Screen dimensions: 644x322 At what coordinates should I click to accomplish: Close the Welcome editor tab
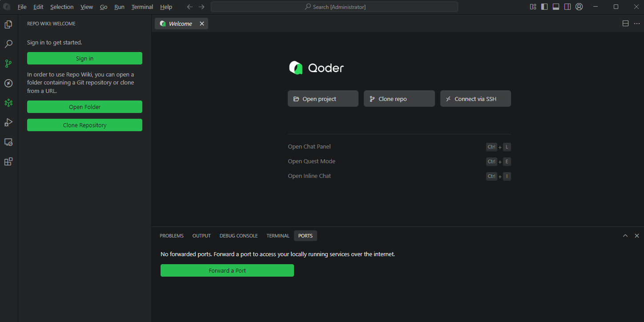[202, 24]
